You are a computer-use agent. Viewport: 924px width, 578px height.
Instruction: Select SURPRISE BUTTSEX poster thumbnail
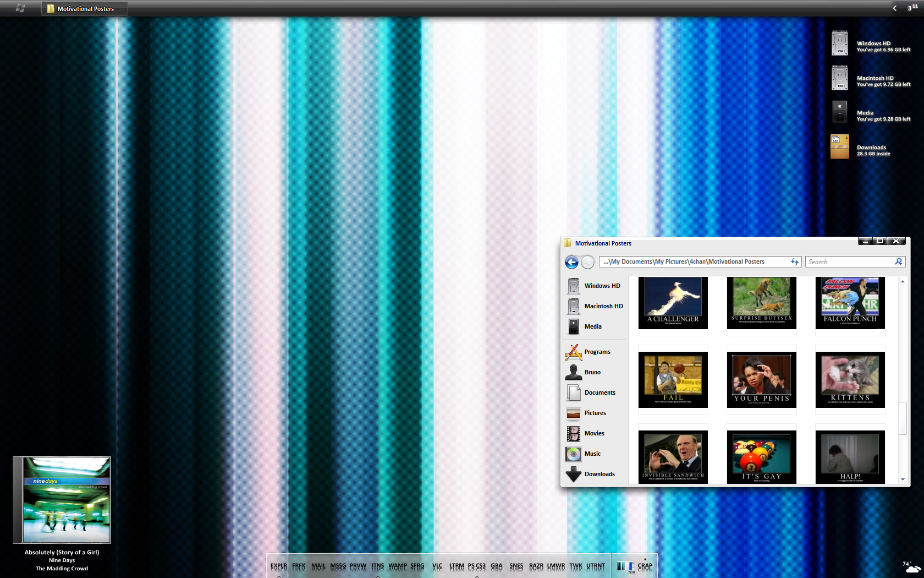point(762,303)
